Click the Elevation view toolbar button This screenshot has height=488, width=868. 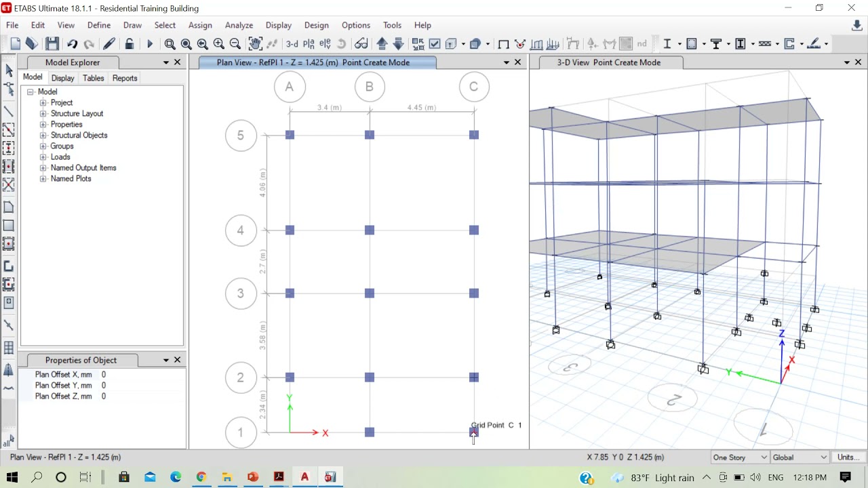[x=325, y=44]
